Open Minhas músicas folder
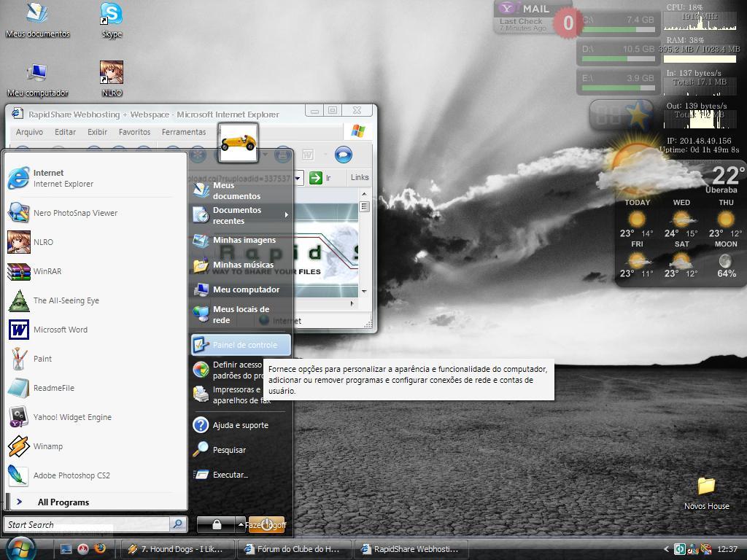 (241, 265)
